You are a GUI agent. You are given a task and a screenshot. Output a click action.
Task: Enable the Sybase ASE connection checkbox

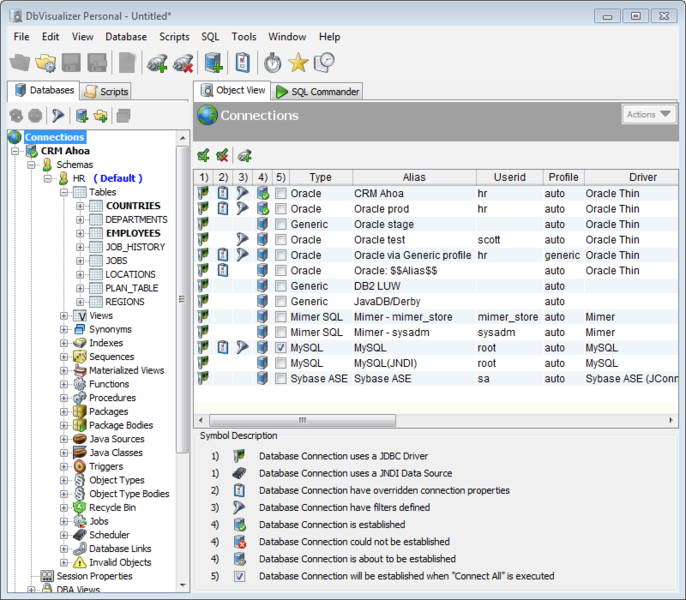(x=281, y=379)
